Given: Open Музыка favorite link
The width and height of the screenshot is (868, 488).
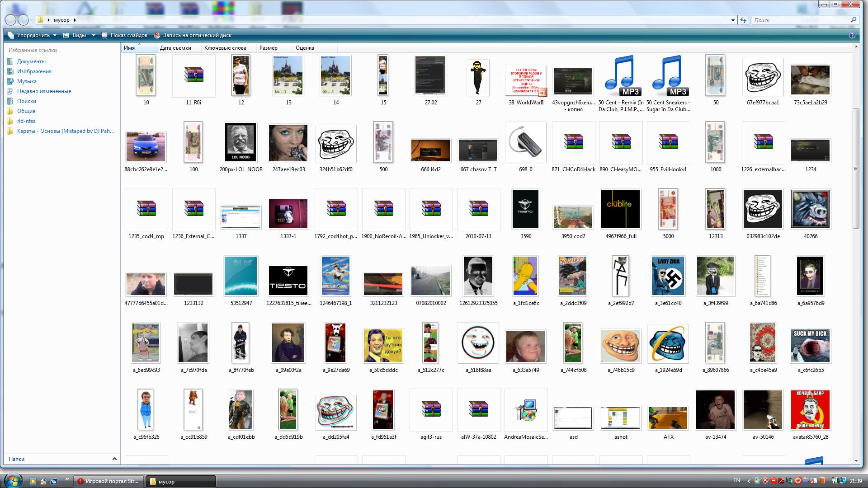Looking at the screenshot, I should (27, 81).
